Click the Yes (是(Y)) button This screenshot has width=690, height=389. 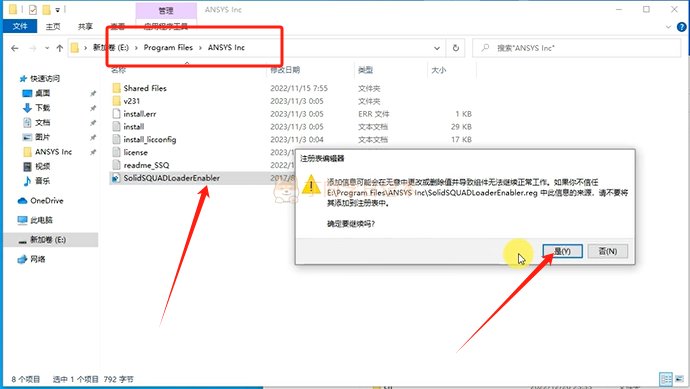(562, 251)
